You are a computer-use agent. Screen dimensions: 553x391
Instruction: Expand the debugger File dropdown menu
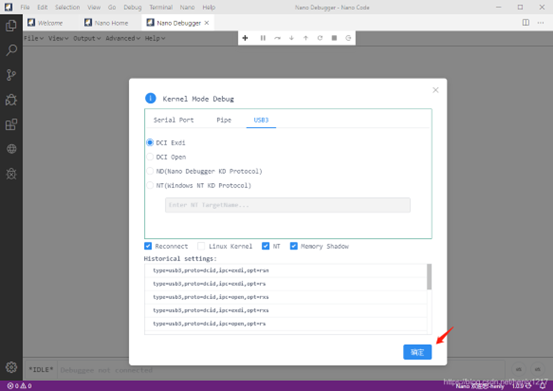point(34,38)
